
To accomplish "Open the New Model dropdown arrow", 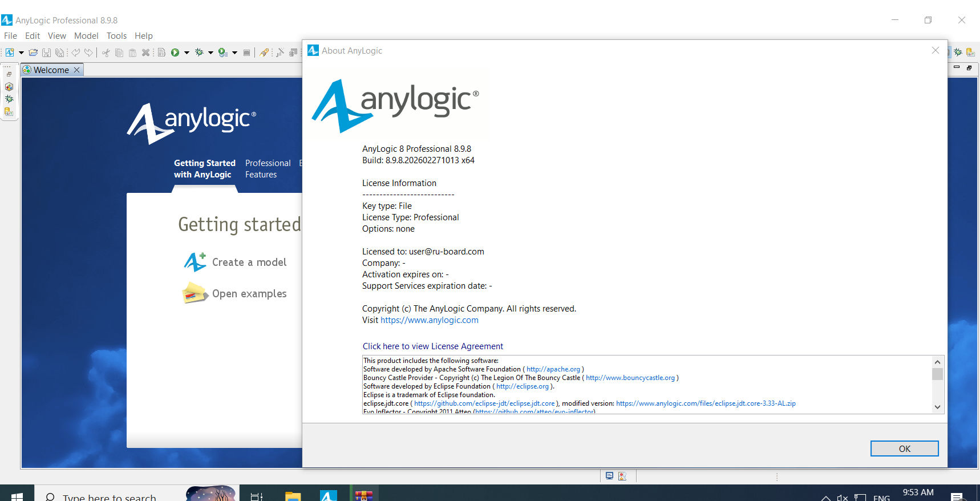I will point(21,52).
